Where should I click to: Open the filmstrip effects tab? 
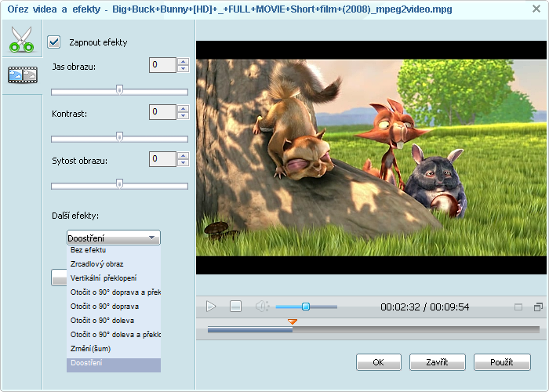(x=23, y=75)
